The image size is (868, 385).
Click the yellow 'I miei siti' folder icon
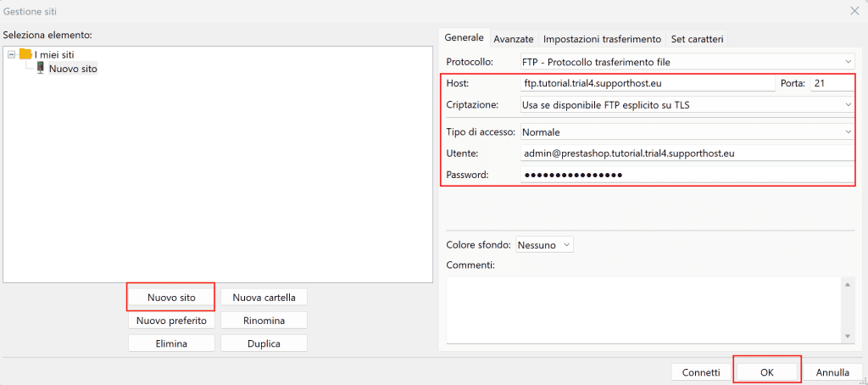pos(25,54)
